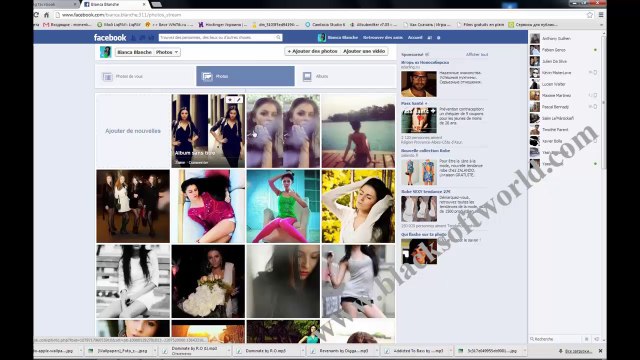Viewport: 640px width, 360px height.
Task: Open the Album sans titre cover photo
Action: tap(208, 131)
